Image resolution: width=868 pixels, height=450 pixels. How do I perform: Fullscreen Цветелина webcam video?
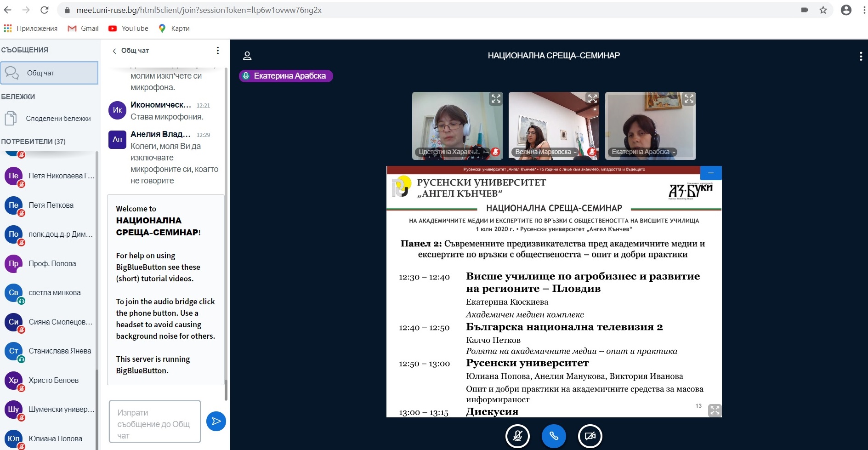496,98
